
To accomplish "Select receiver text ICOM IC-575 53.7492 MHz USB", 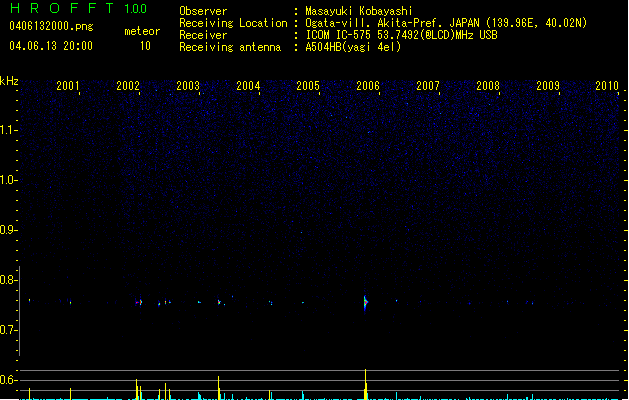I will click(402, 35).
